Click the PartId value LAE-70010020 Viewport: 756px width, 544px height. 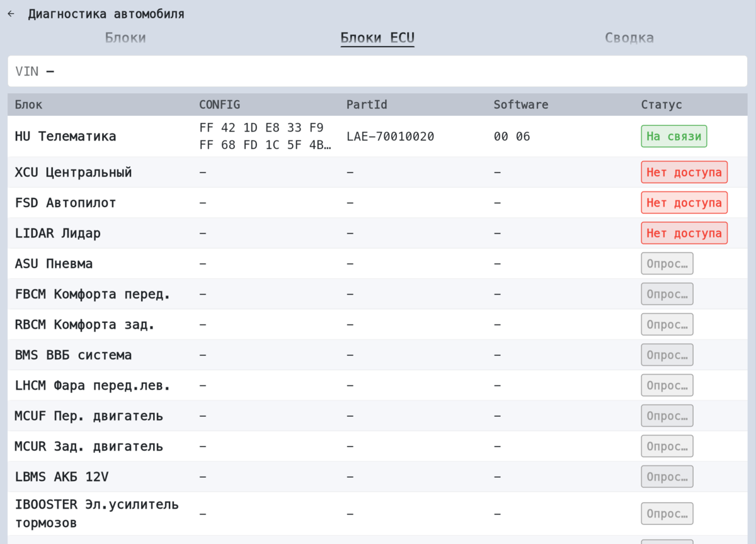pos(391,137)
